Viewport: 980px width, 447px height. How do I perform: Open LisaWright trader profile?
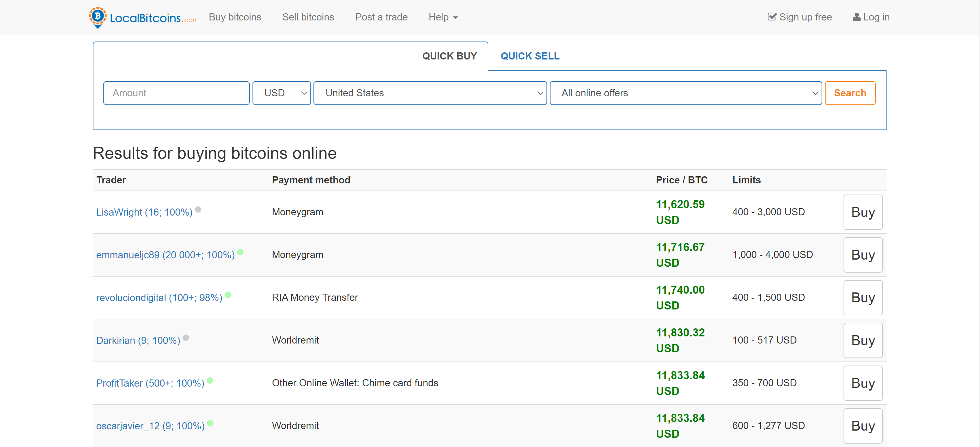pyautogui.click(x=144, y=212)
